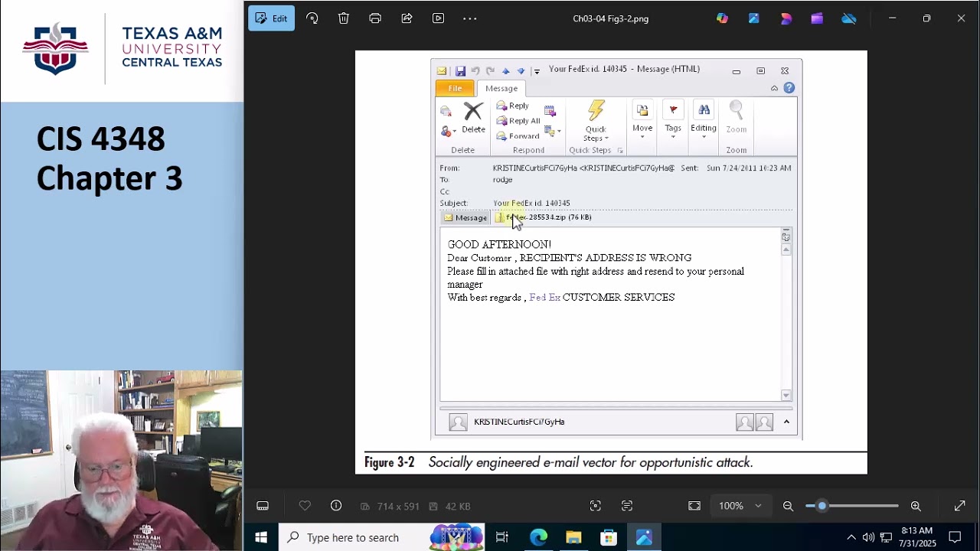Select the Message button beside the attachment
This screenshot has height=551, width=980.
point(465,217)
